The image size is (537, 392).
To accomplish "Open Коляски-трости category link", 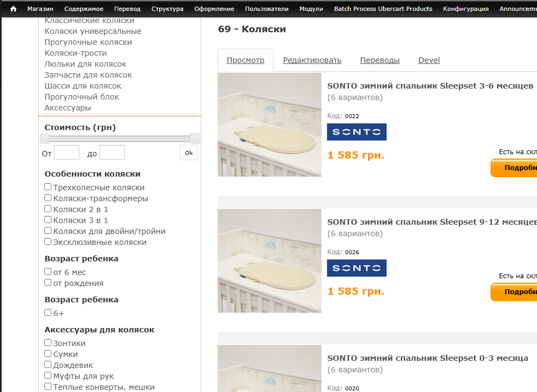I will point(75,53).
